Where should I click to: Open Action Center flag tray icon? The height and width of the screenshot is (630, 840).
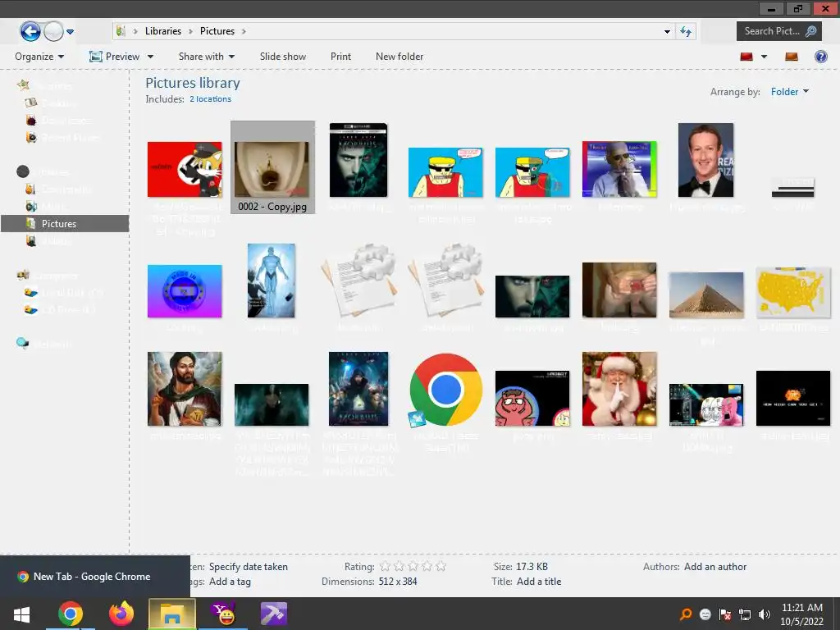[x=725, y=614]
